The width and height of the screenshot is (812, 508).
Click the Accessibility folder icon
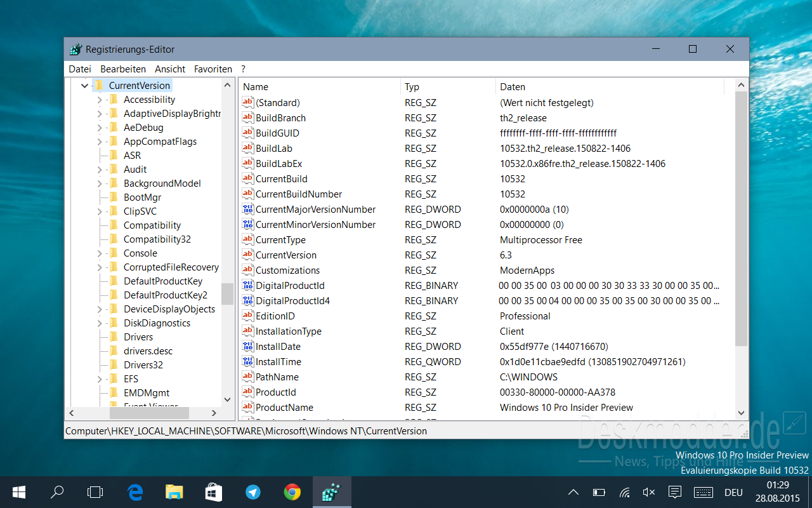tap(114, 99)
